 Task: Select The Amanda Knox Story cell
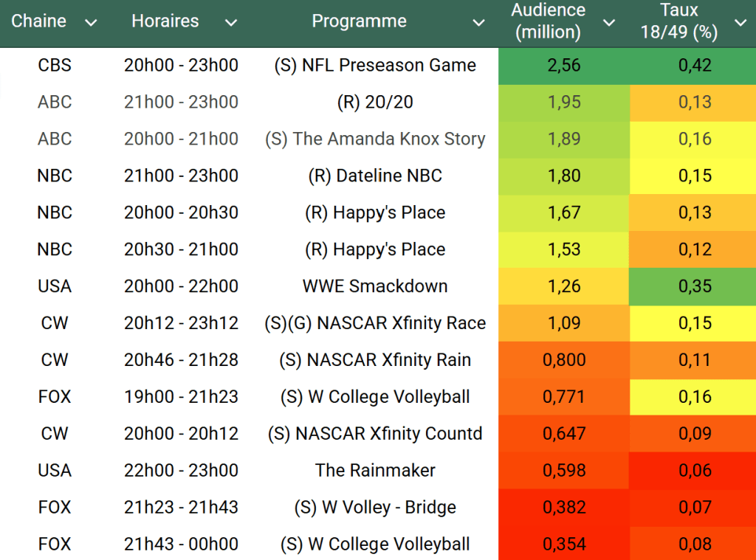[x=375, y=139]
